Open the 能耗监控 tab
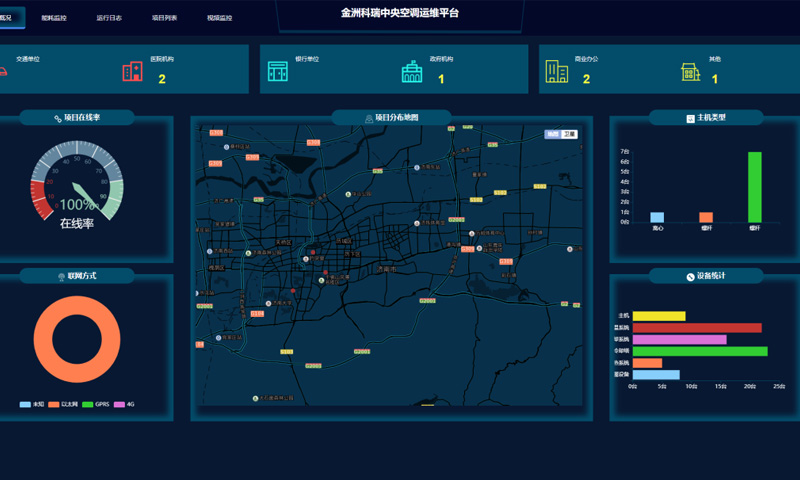The height and width of the screenshot is (480, 800). pos(54,18)
